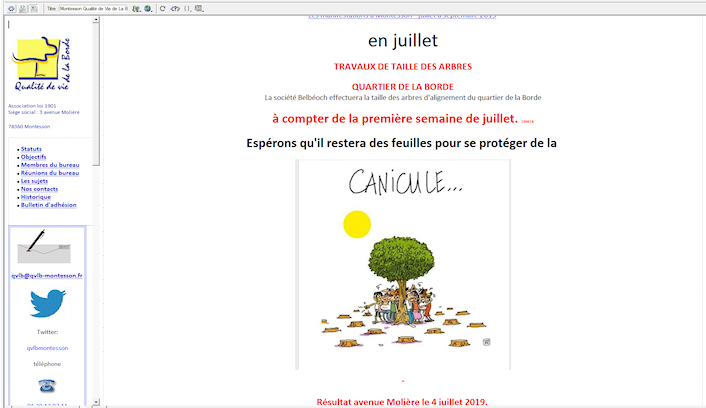Click 'QUARTIER DE LA BORDE' heading

(403, 87)
